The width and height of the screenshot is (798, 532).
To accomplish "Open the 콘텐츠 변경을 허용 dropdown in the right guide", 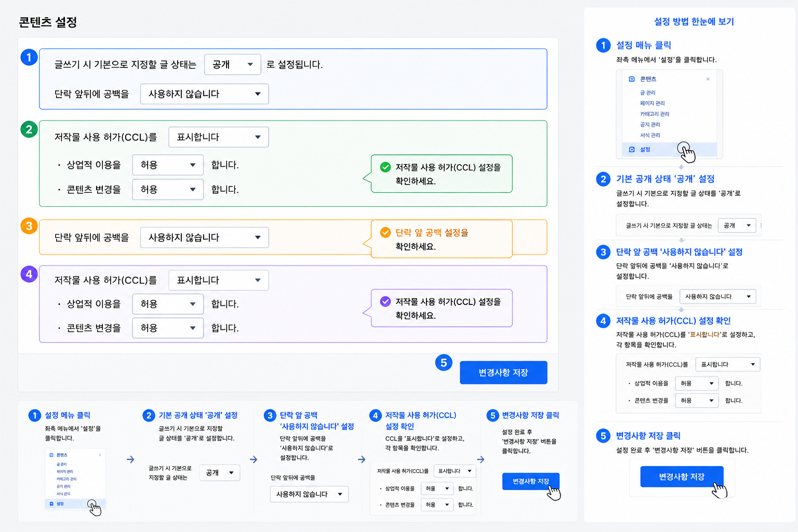I will 696,401.
